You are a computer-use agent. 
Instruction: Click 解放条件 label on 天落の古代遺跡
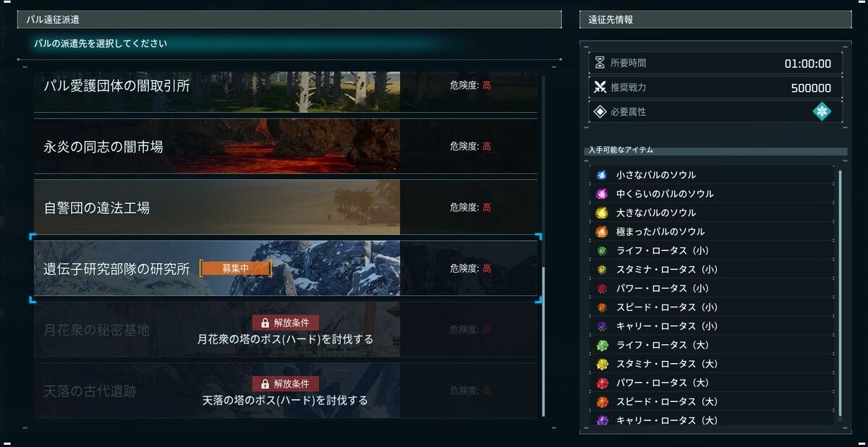click(x=292, y=384)
